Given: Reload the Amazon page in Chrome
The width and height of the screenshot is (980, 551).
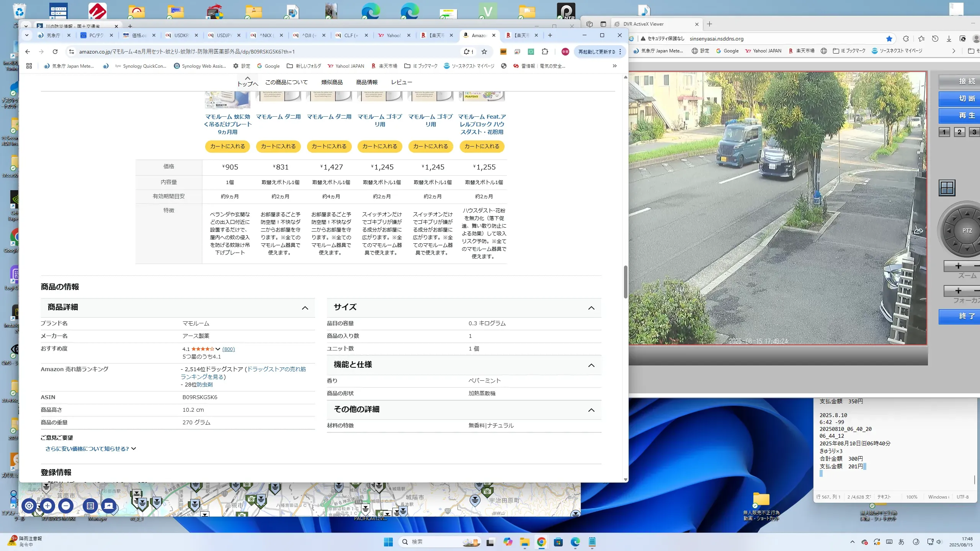Looking at the screenshot, I should tap(55, 52).
